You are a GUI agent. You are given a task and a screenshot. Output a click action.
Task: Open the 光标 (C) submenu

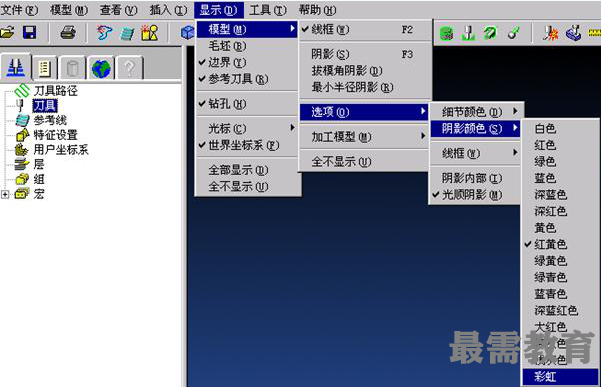click(x=247, y=129)
